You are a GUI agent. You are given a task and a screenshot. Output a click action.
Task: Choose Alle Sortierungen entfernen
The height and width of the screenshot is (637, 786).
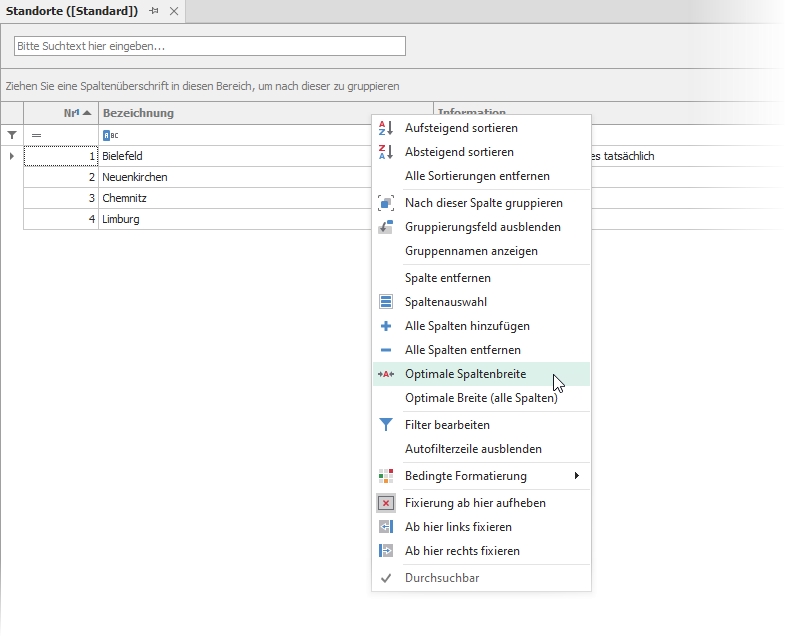point(477,176)
